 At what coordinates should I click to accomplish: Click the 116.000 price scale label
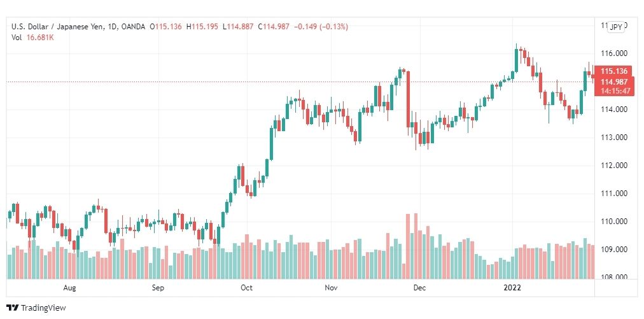point(613,53)
